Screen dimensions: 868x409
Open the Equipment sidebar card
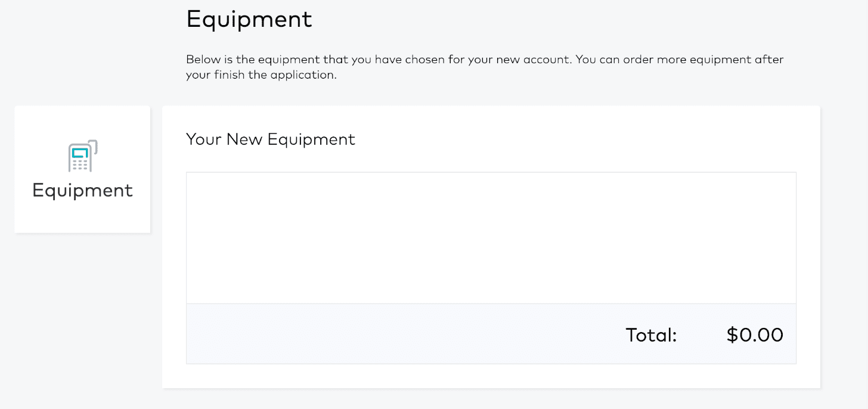82,169
